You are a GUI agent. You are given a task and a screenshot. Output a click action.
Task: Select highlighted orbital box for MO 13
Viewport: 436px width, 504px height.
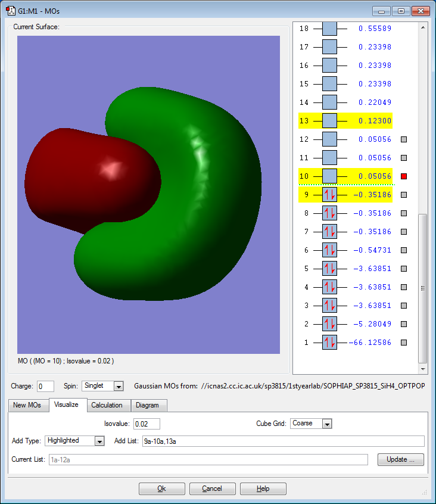click(329, 121)
